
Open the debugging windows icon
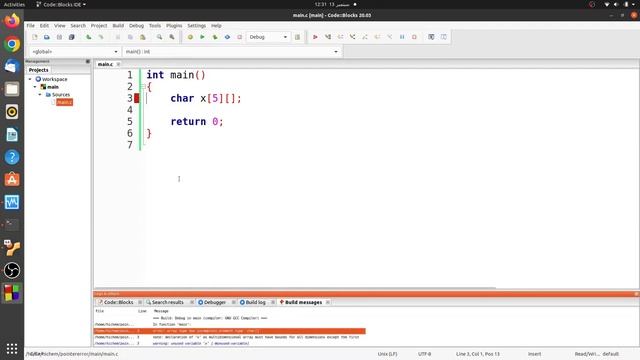tap(431, 37)
